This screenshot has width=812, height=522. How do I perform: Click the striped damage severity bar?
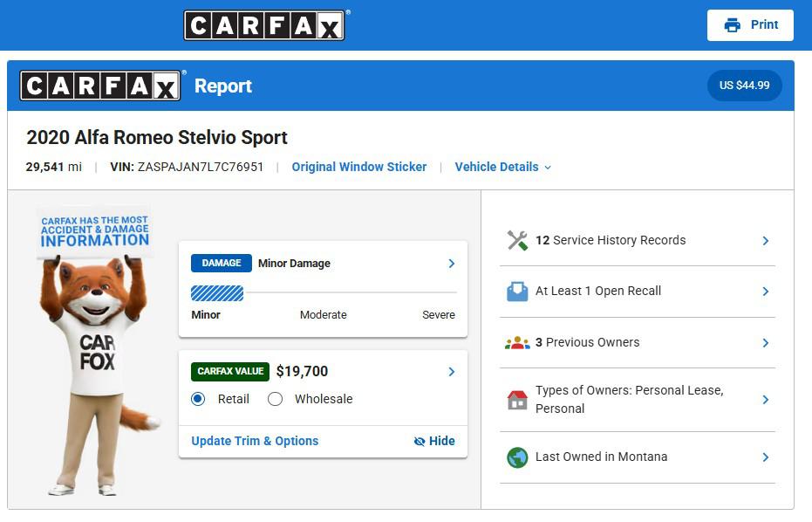click(217, 293)
